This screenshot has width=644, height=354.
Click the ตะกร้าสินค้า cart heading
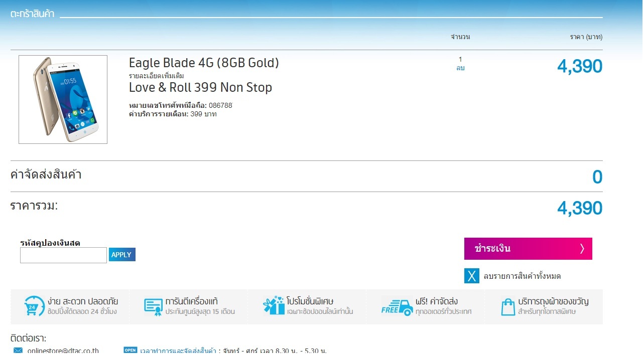point(32,14)
